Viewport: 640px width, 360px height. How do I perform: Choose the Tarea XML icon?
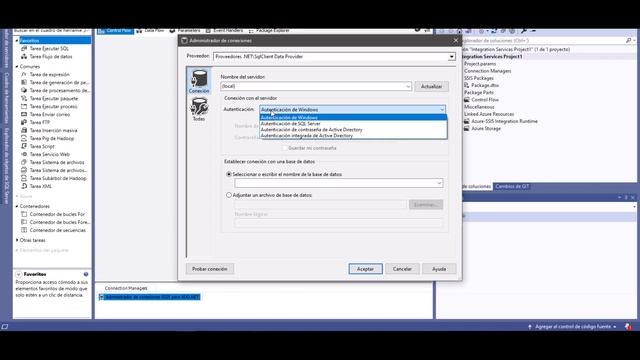(x=24, y=186)
